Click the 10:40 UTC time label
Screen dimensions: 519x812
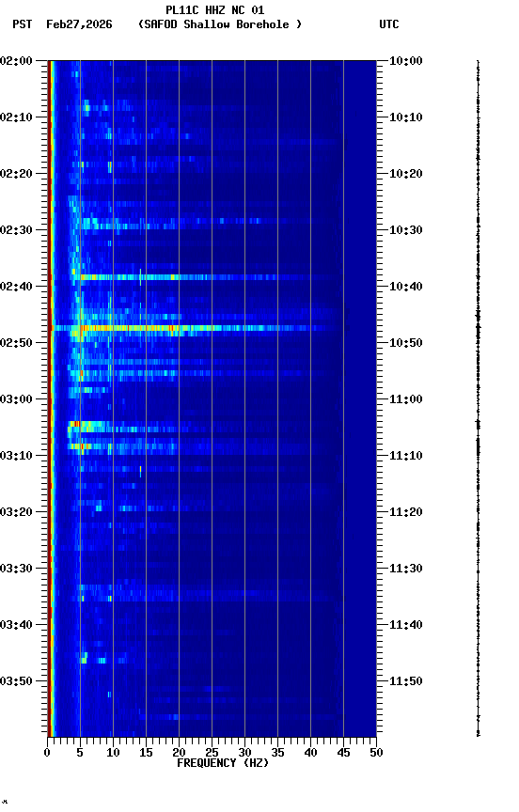point(406,287)
